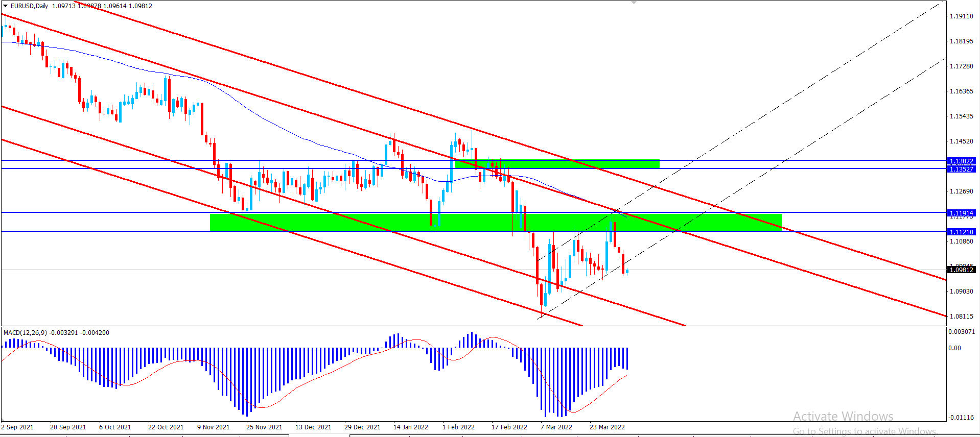Click the EURUSD,Daily chart title text
980x437 pixels.
click(29, 6)
